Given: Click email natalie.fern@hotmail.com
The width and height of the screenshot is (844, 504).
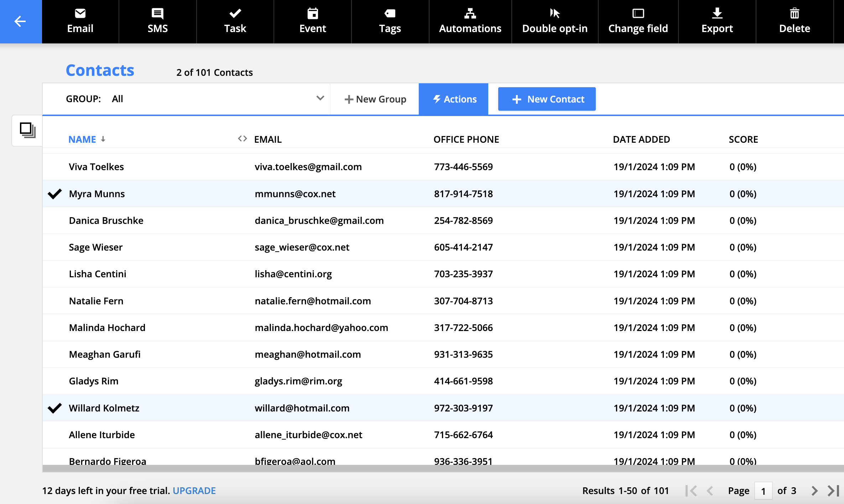Looking at the screenshot, I should point(313,301).
